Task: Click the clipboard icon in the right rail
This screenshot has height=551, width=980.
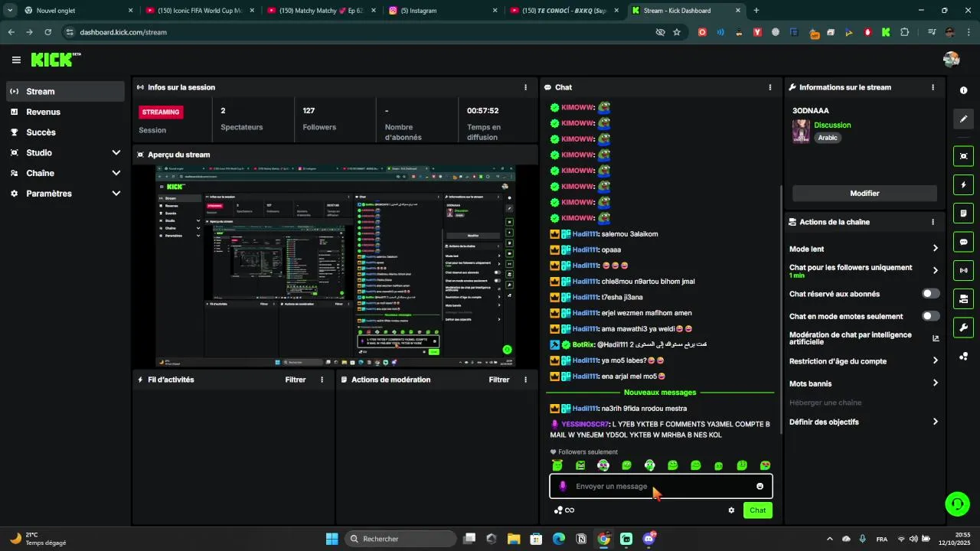Action: coord(963,213)
